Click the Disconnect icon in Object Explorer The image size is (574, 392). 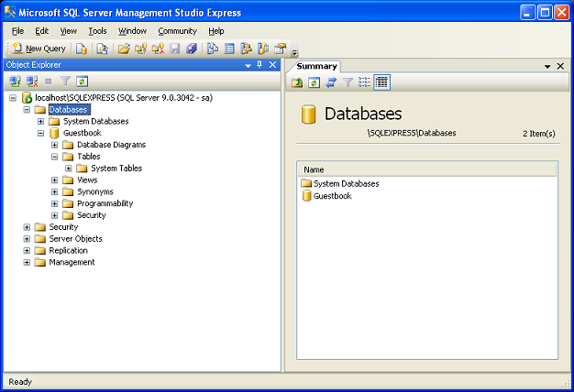[32, 82]
